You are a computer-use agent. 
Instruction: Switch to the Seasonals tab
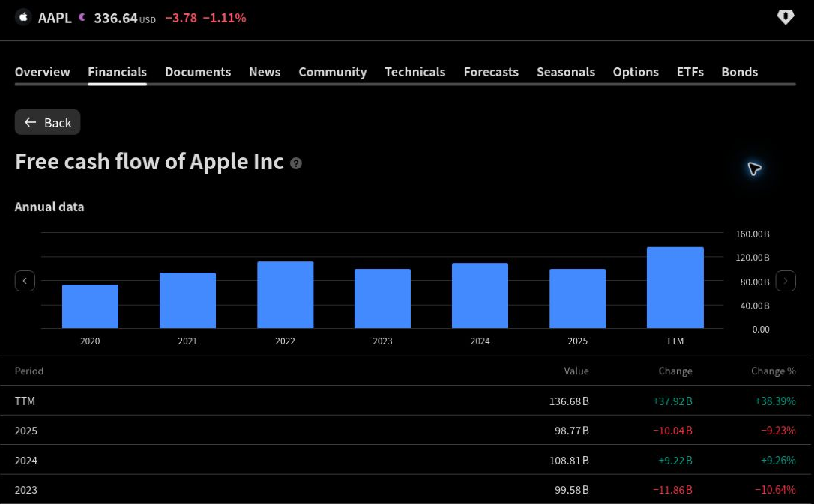[566, 72]
